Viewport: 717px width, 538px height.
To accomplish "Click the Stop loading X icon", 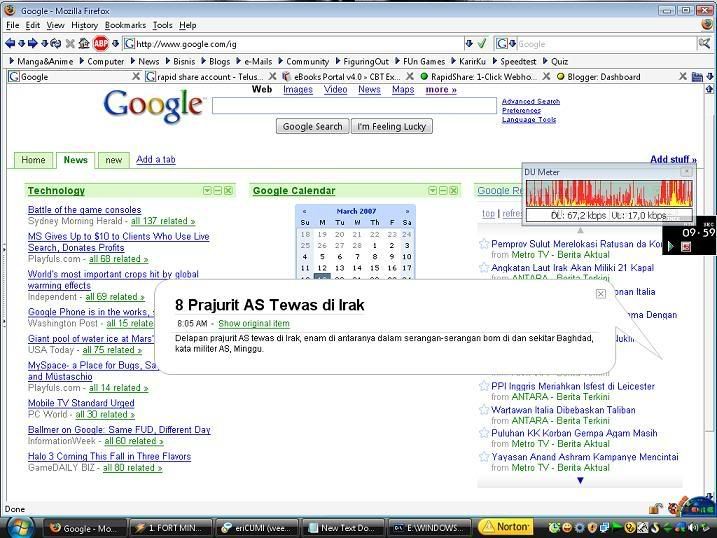I will [70, 43].
